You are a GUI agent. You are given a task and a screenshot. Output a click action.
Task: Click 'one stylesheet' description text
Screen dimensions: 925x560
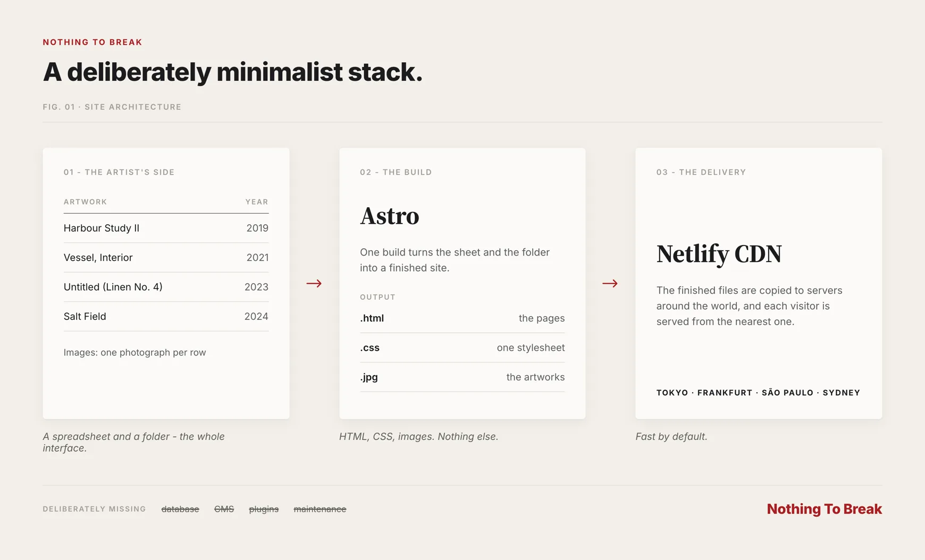[531, 347]
